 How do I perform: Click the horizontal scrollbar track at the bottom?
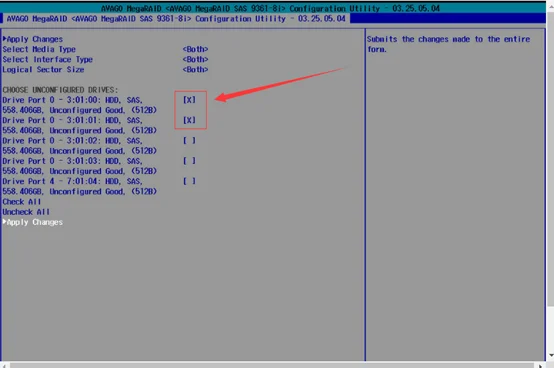[271, 365]
